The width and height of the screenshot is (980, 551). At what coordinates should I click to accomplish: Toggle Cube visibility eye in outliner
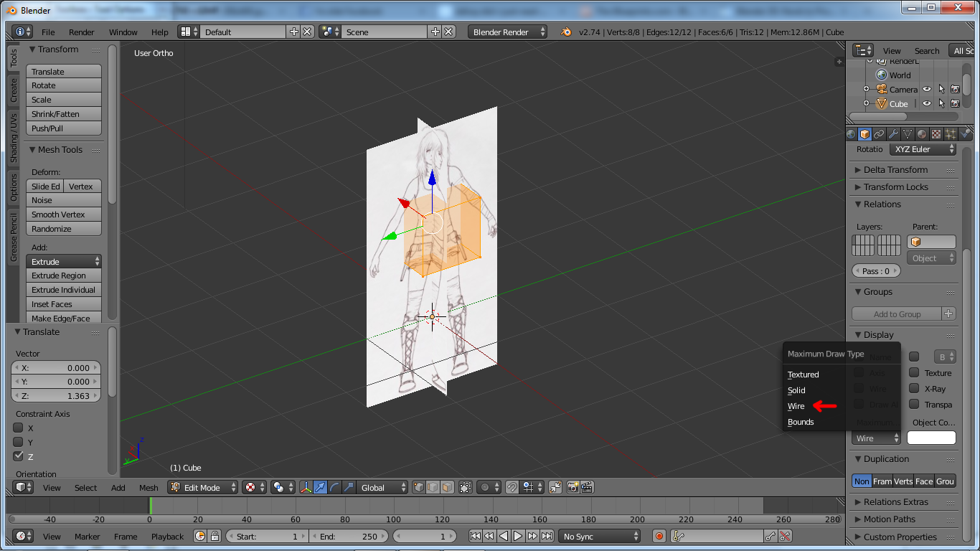(x=925, y=103)
